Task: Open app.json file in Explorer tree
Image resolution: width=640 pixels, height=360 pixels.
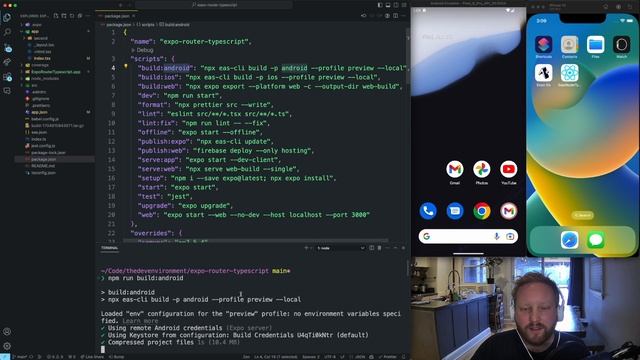Action: coord(39,112)
